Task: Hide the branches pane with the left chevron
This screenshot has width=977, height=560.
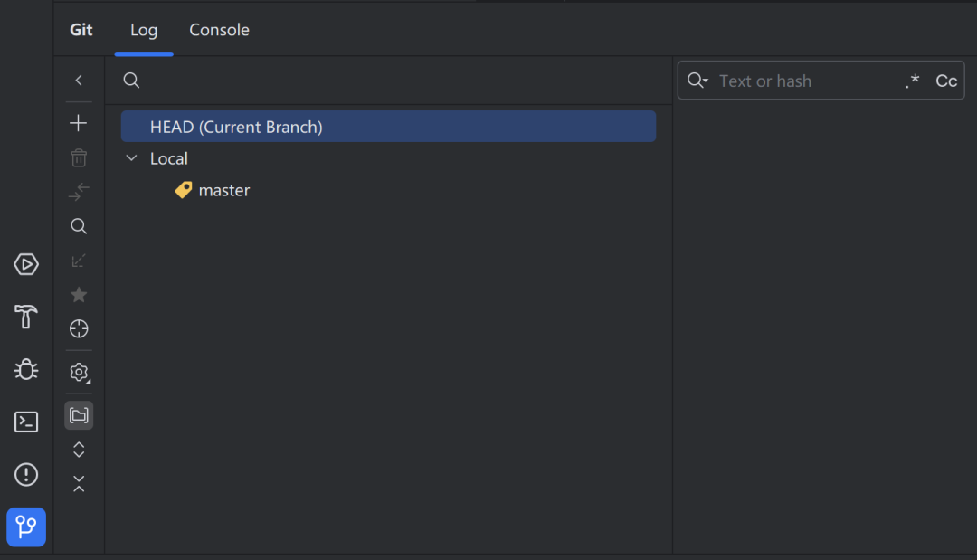Action: [79, 81]
